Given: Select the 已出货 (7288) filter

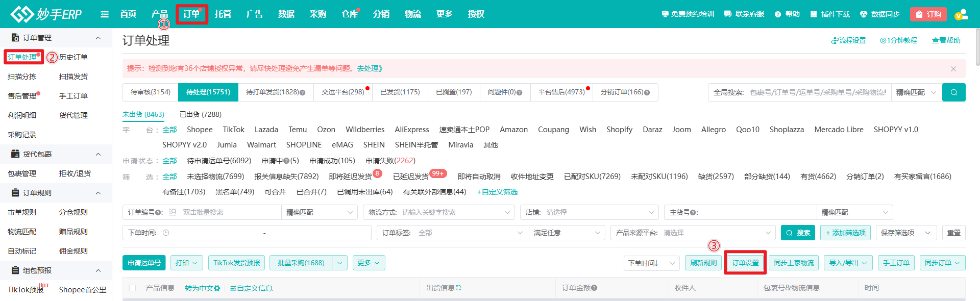Looking at the screenshot, I should tap(201, 114).
